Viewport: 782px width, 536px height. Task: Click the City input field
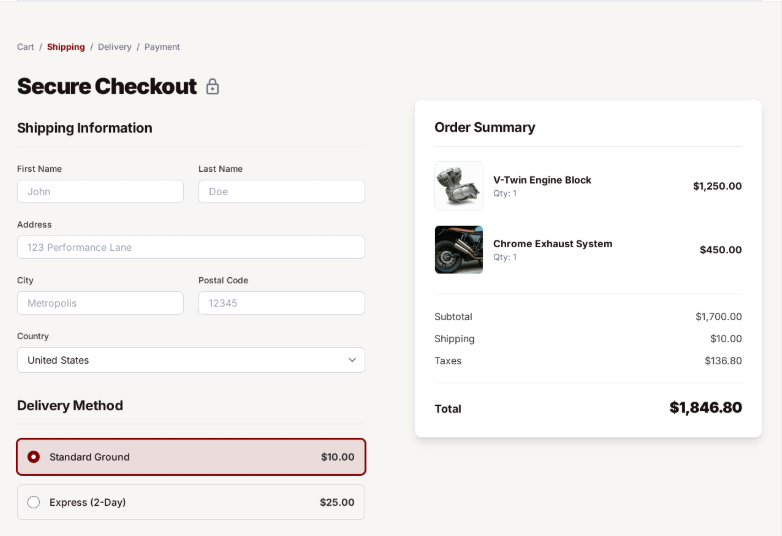(100, 303)
